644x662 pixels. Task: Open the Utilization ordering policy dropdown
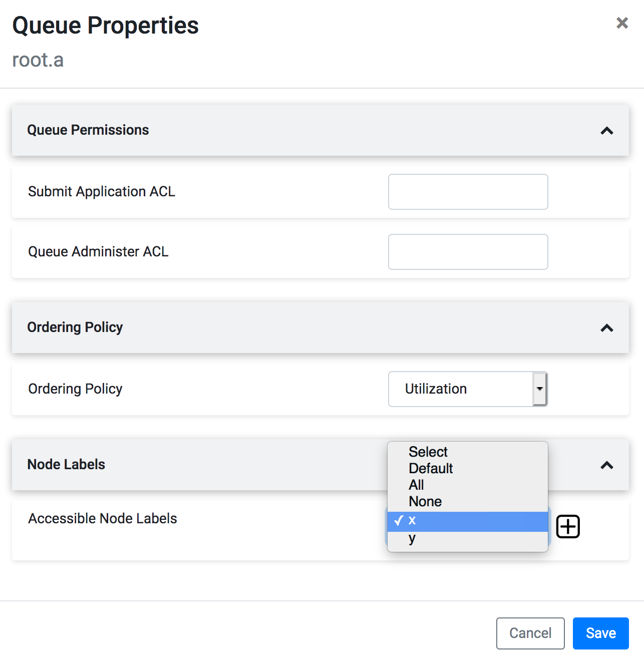pos(461,389)
